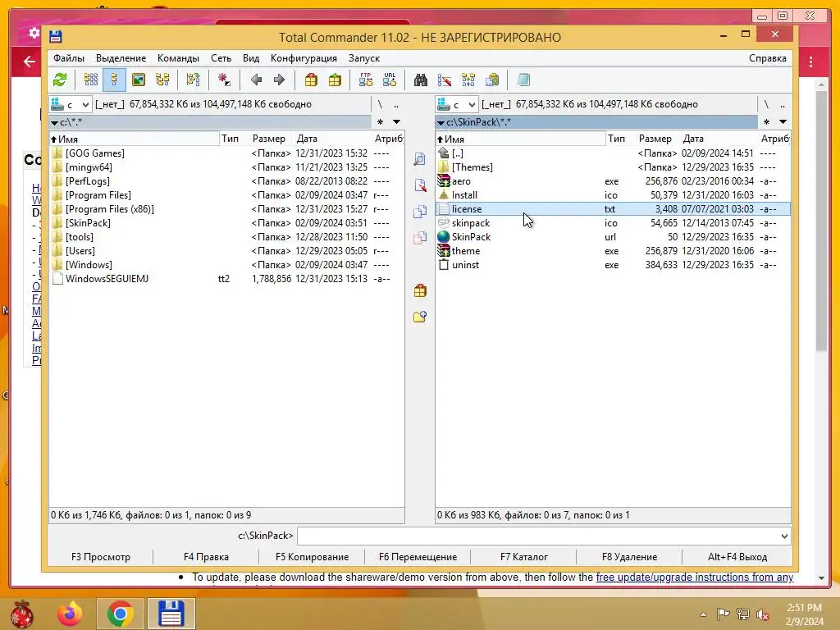Select uninst exe in right panel
Screen dimensions: 840x630
coord(613,265)
